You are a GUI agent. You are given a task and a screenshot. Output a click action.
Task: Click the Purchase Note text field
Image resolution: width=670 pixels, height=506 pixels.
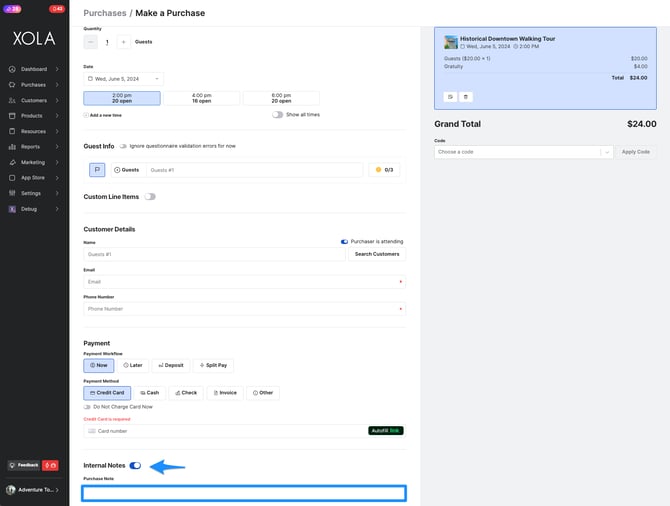[x=244, y=493]
